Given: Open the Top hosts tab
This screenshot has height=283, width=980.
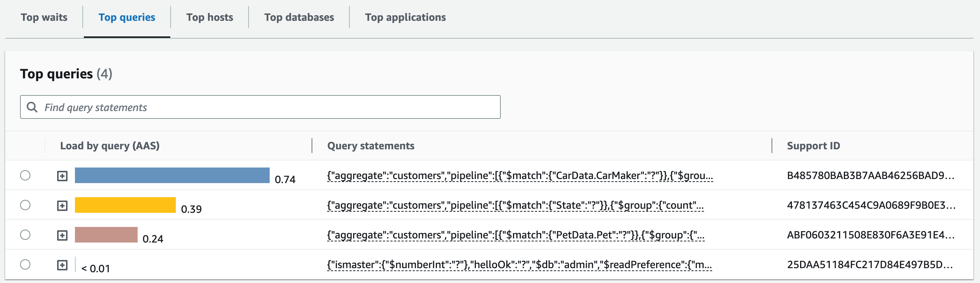Looking at the screenshot, I should 210,17.
